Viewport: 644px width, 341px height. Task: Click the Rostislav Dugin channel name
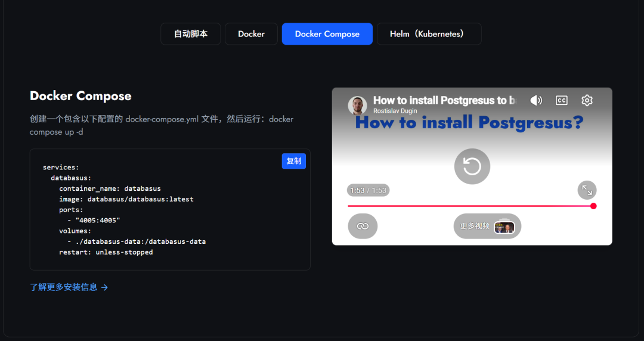point(395,111)
